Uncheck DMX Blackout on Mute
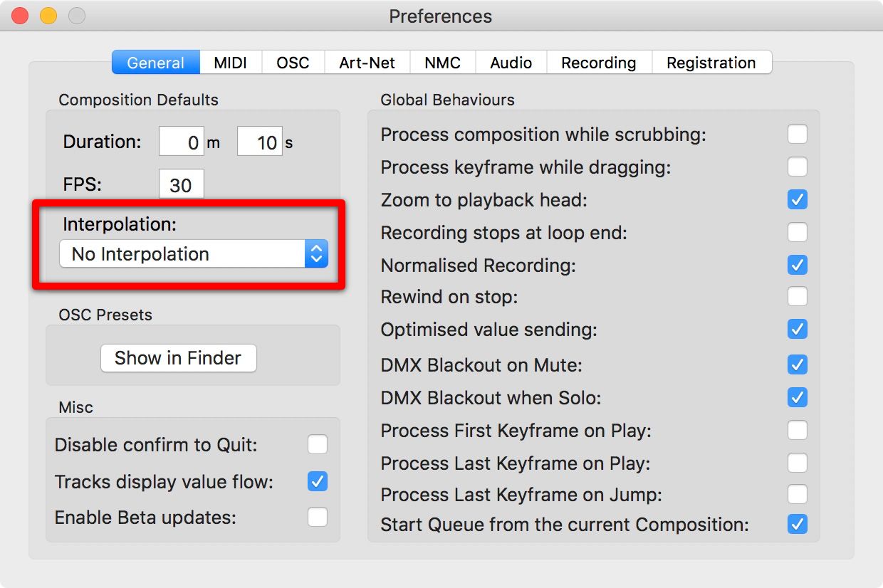This screenshot has height=588, width=883. [x=798, y=364]
